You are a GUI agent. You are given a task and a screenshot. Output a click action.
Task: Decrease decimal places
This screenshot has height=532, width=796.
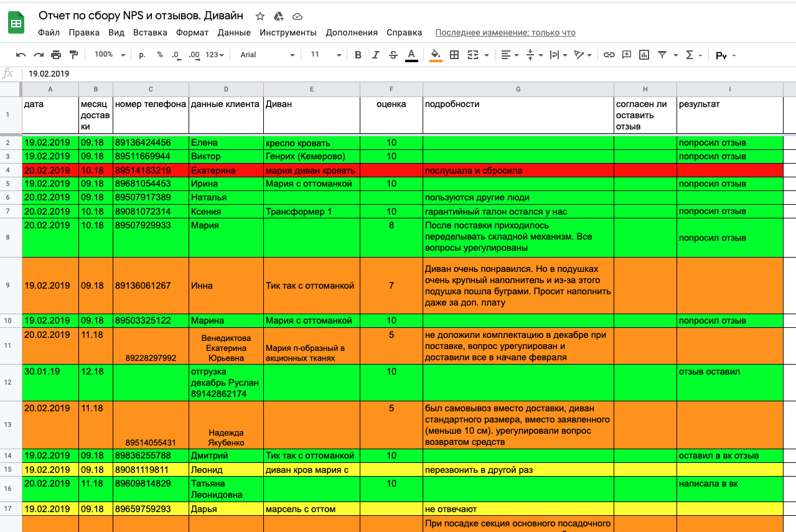(176, 55)
